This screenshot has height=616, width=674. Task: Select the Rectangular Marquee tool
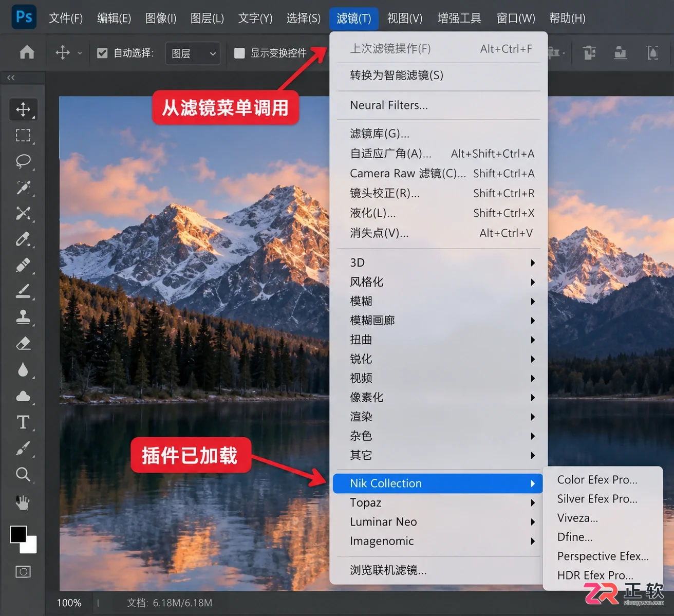[23, 135]
